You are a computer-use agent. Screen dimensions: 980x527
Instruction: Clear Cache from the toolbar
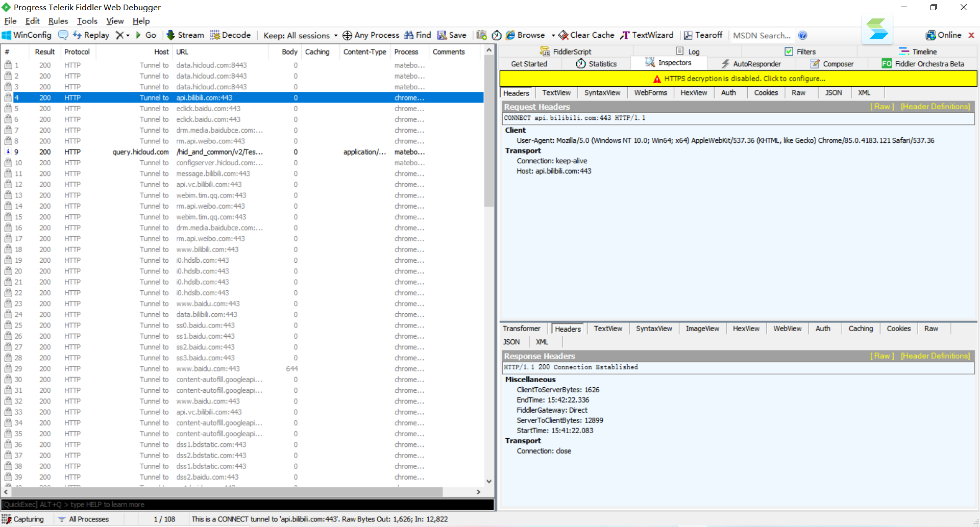tap(586, 35)
